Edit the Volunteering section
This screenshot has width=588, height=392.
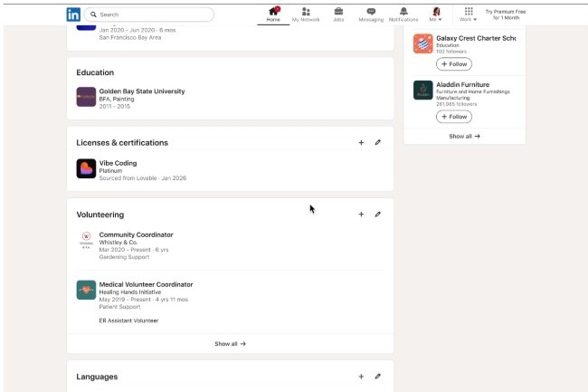tap(378, 215)
